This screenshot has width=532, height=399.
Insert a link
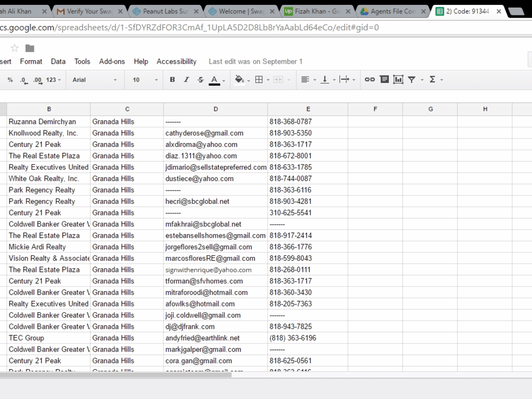[x=370, y=79]
